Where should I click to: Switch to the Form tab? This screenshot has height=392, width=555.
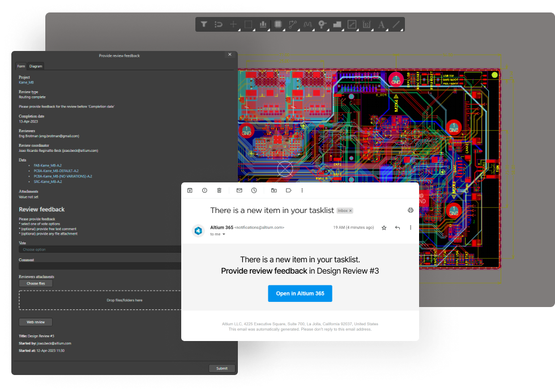[21, 66]
